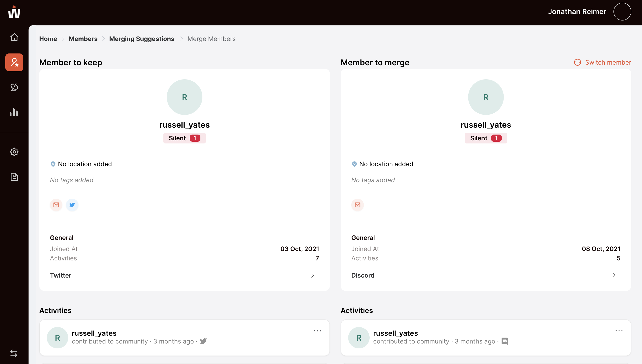
Task: Open the document reports sidebar icon
Action: tap(14, 177)
